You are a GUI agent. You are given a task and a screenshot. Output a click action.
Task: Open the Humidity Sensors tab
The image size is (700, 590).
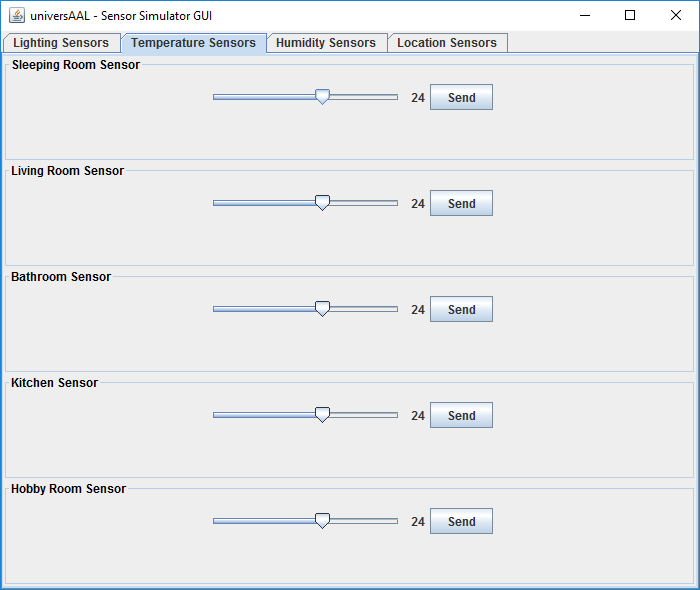tap(326, 43)
